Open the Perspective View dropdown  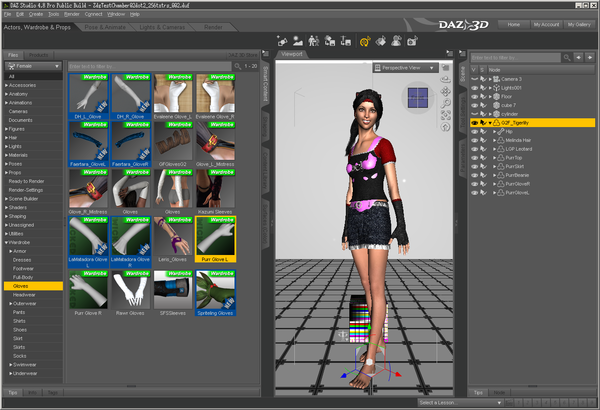(x=405, y=68)
